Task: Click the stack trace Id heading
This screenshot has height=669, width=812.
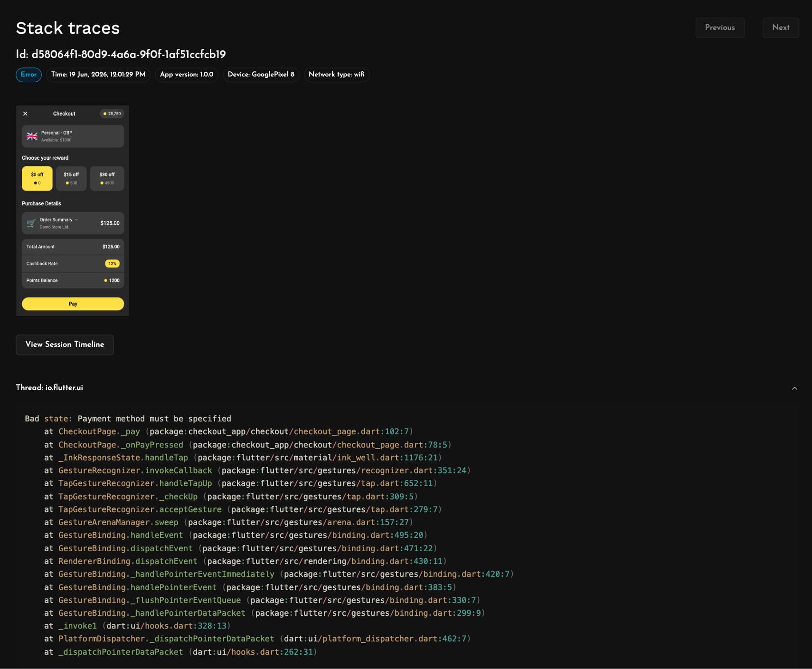Action: 121,54
